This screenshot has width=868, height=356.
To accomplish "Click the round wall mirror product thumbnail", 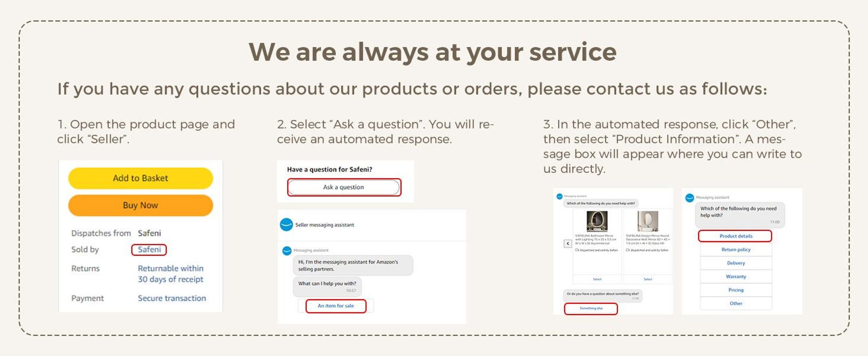I will tap(648, 221).
